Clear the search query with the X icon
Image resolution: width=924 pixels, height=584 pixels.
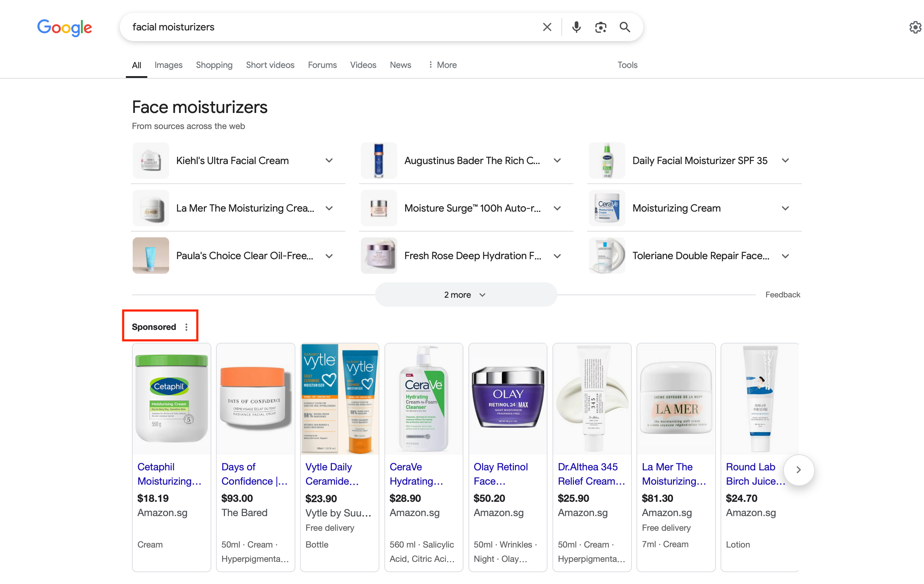[x=547, y=27]
